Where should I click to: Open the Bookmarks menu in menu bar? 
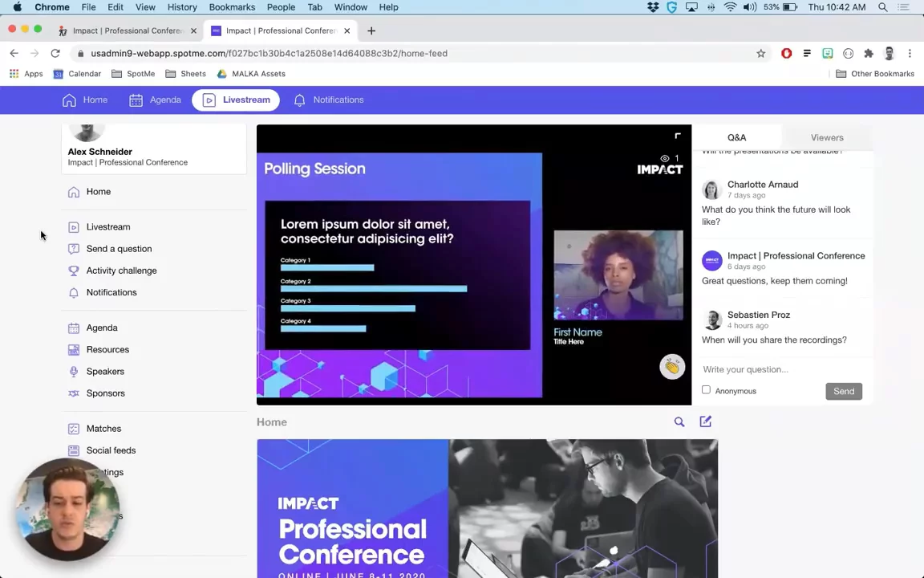point(232,7)
